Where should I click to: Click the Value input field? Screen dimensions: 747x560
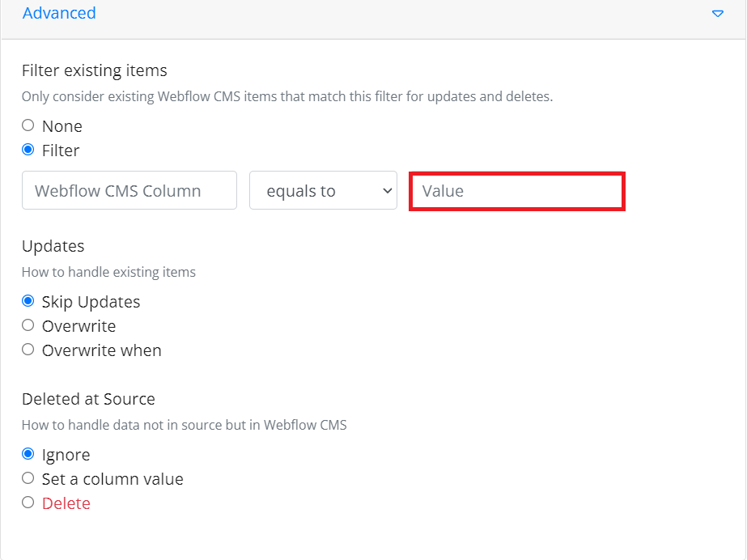517,191
